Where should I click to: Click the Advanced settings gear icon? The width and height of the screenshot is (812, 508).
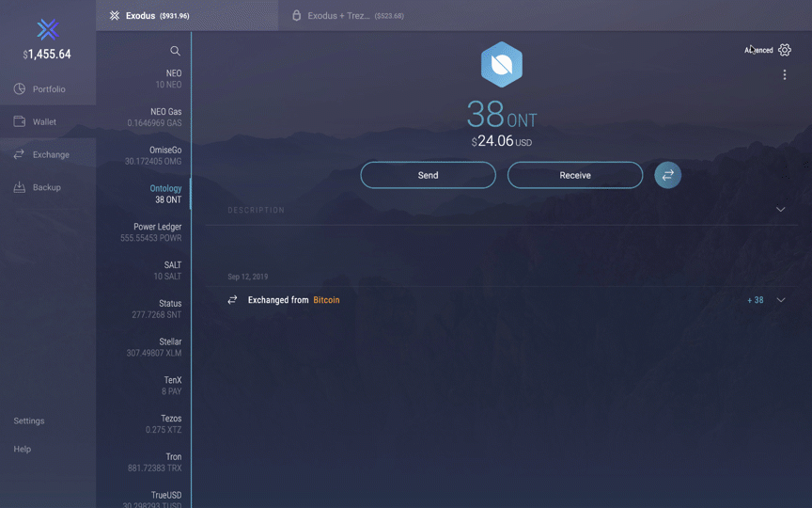[x=785, y=50]
